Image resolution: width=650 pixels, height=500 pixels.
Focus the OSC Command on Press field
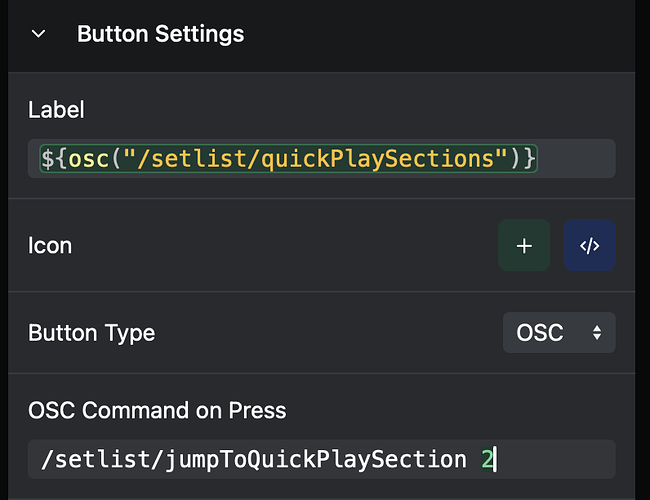pos(321,459)
